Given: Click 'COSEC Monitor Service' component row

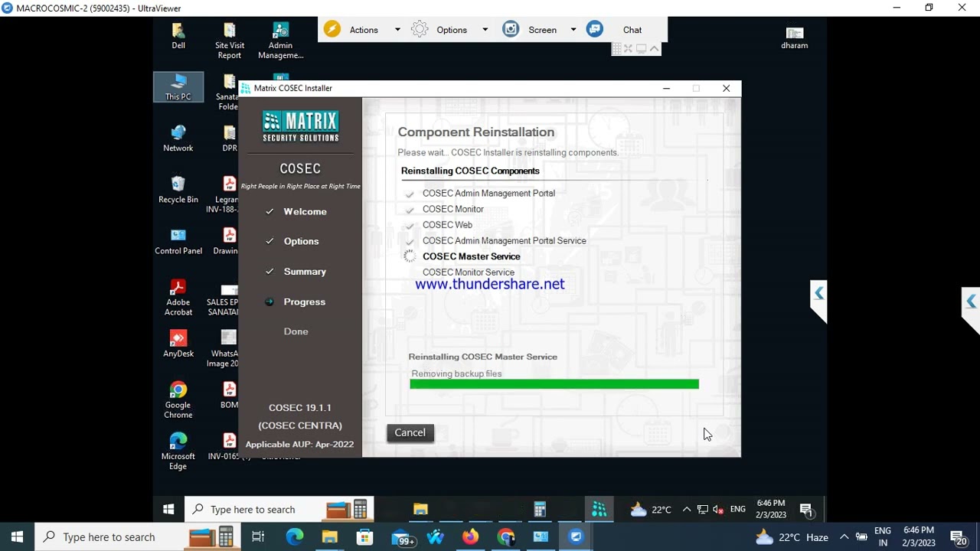Looking at the screenshot, I should coord(469,272).
